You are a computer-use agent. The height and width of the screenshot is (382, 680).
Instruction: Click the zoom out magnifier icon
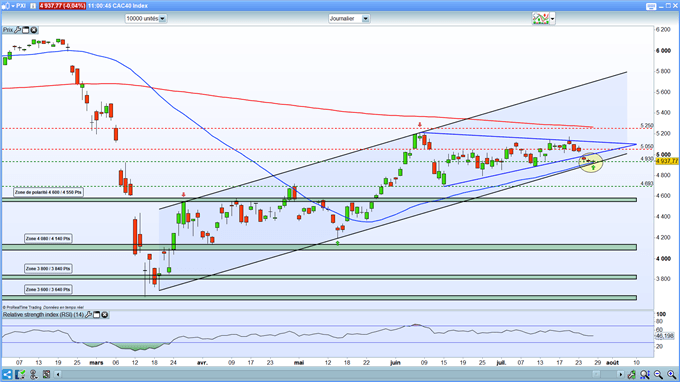(658, 374)
